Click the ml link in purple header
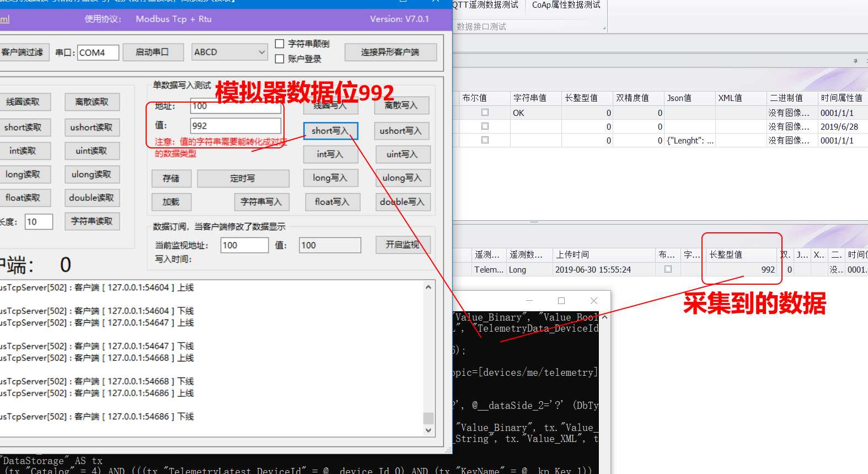The height and width of the screenshot is (474, 868). tap(5, 19)
